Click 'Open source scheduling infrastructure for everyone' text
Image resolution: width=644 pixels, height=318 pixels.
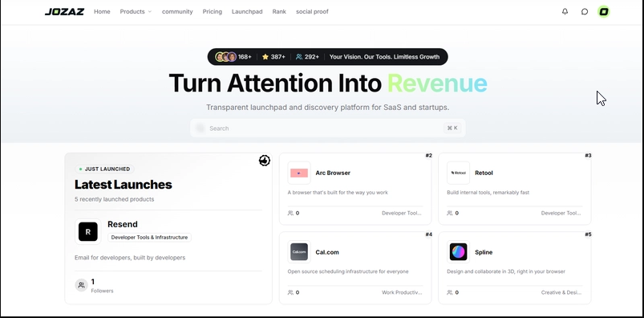(348, 271)
